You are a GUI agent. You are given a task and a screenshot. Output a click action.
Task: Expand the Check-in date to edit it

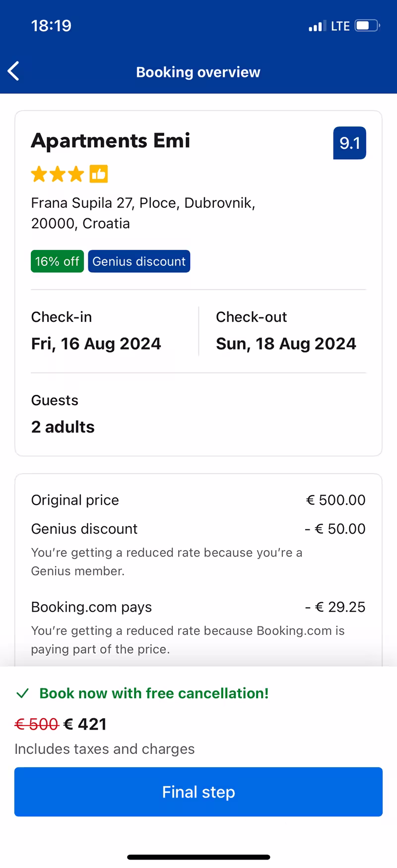pos(96,331)
